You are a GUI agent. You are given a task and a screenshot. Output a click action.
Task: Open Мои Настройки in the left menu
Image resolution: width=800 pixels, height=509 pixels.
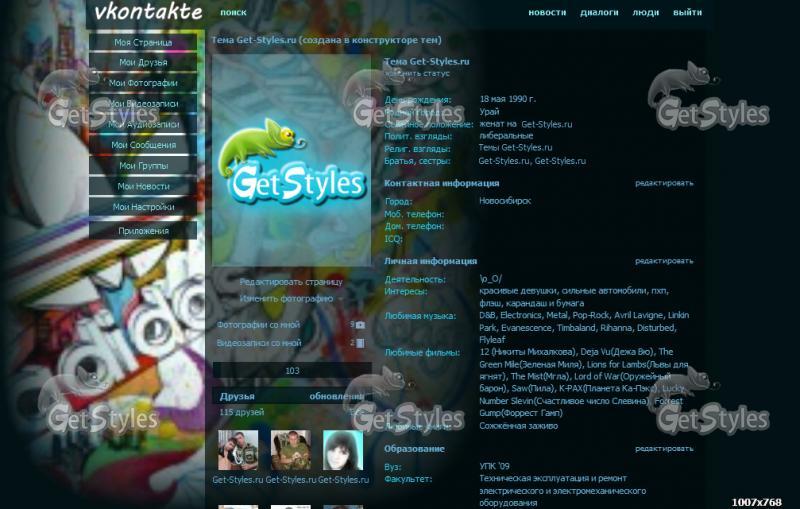142,207
